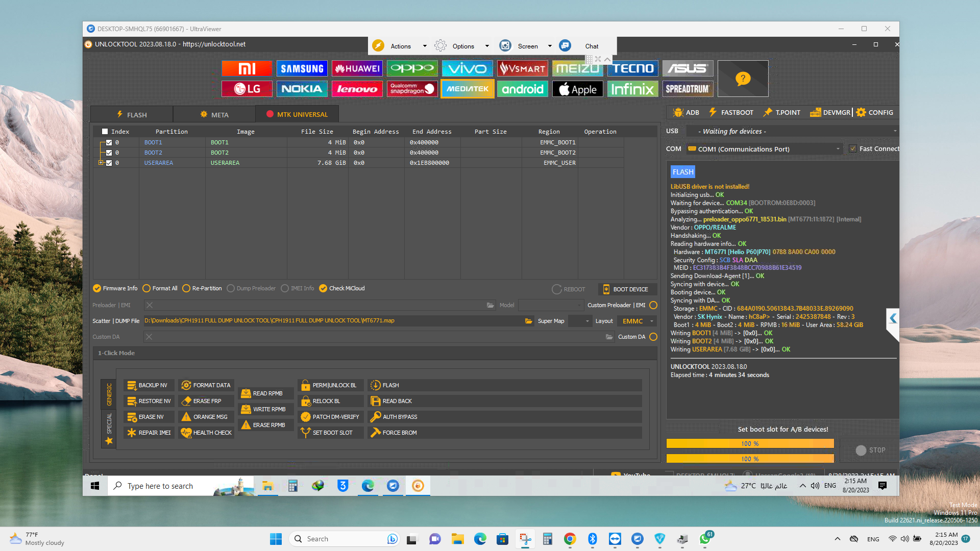Select the Tecno brand icon
The width and height of the screenshot is (980, 551).
click(x=633, y=68)
